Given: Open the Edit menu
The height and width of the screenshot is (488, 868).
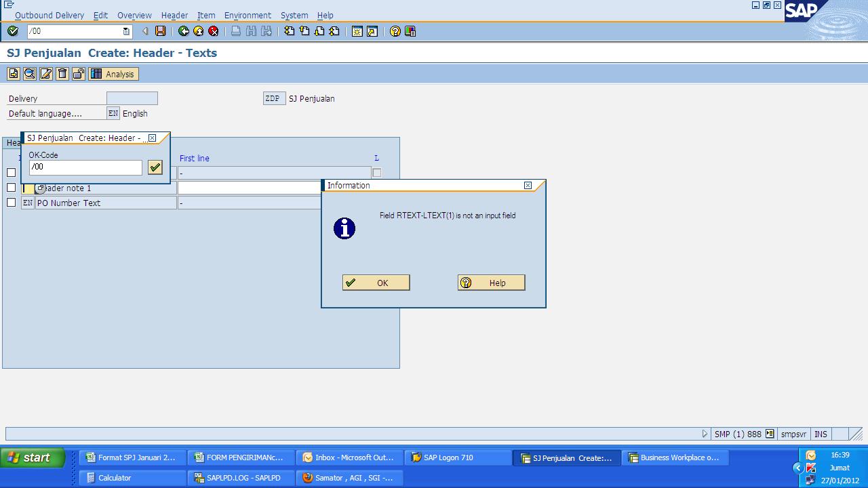Looking at the screenshot, I should click(x=100, y=15).
